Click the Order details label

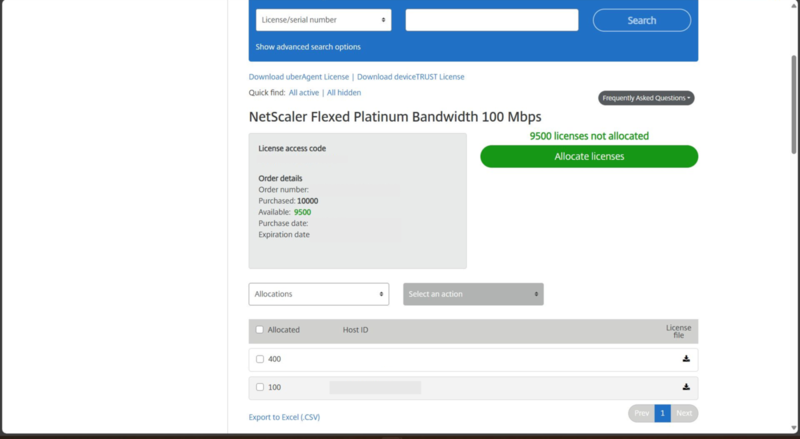click(x=280, y=178)
